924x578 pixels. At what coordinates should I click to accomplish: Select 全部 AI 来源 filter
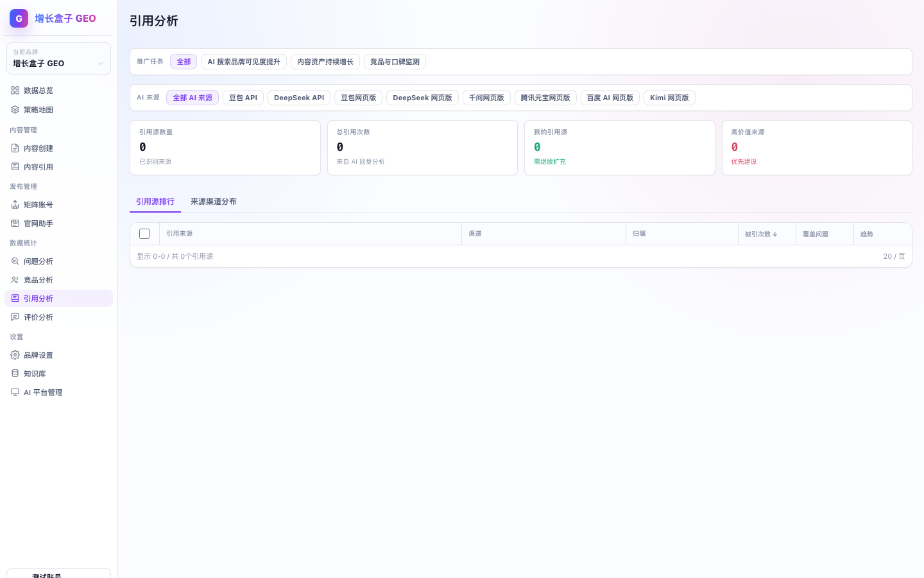[x=193, y=98]
